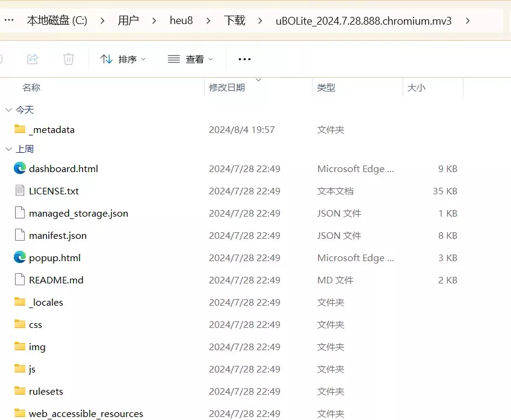This screenshot has height=420, width=511.
Task: Select the README.md file row
Action: (56, 280)
